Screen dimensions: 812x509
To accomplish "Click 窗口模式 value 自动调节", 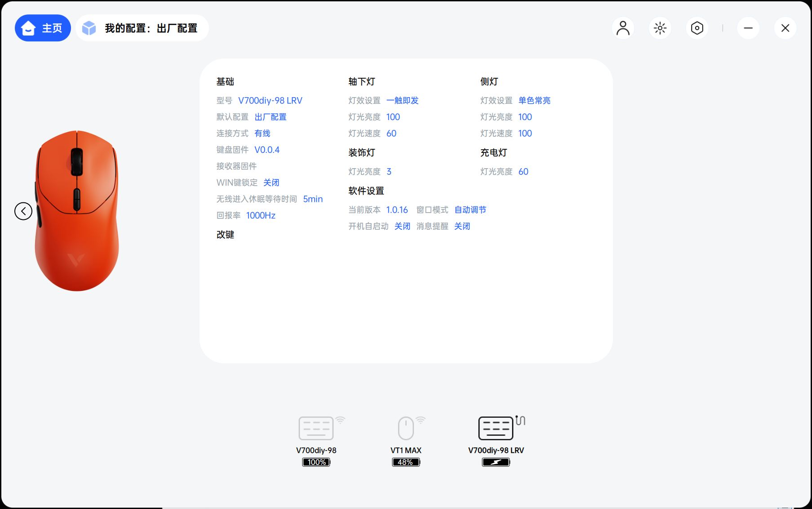I will 470,210.
